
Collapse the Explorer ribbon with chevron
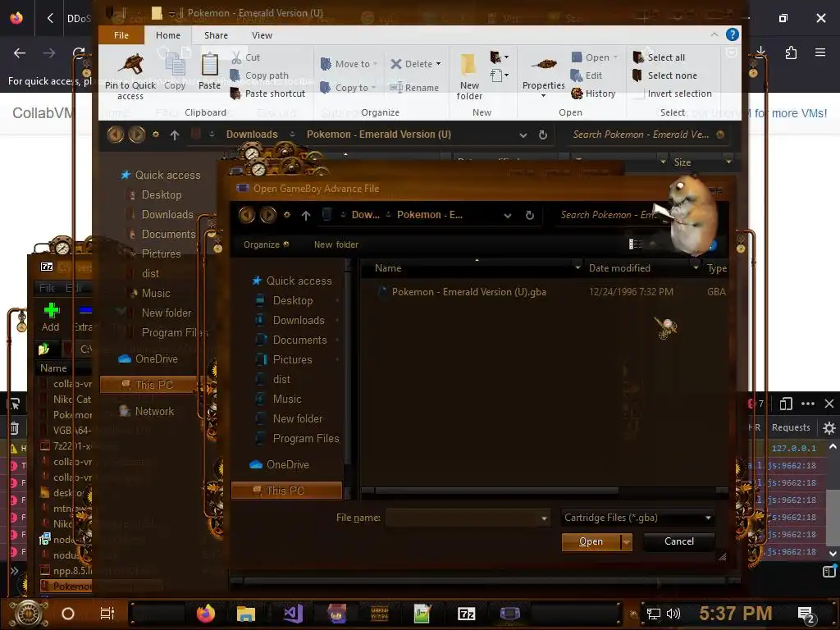click(x=714, y=34)
